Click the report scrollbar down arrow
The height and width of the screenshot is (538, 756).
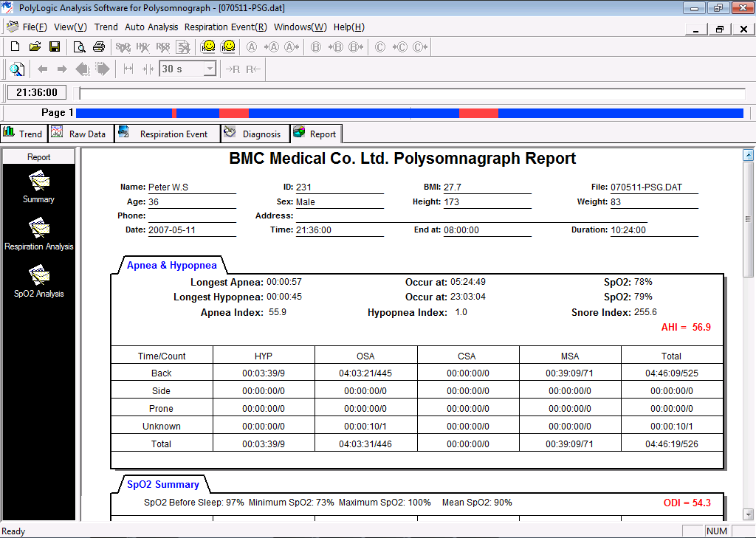coord(748,514)
